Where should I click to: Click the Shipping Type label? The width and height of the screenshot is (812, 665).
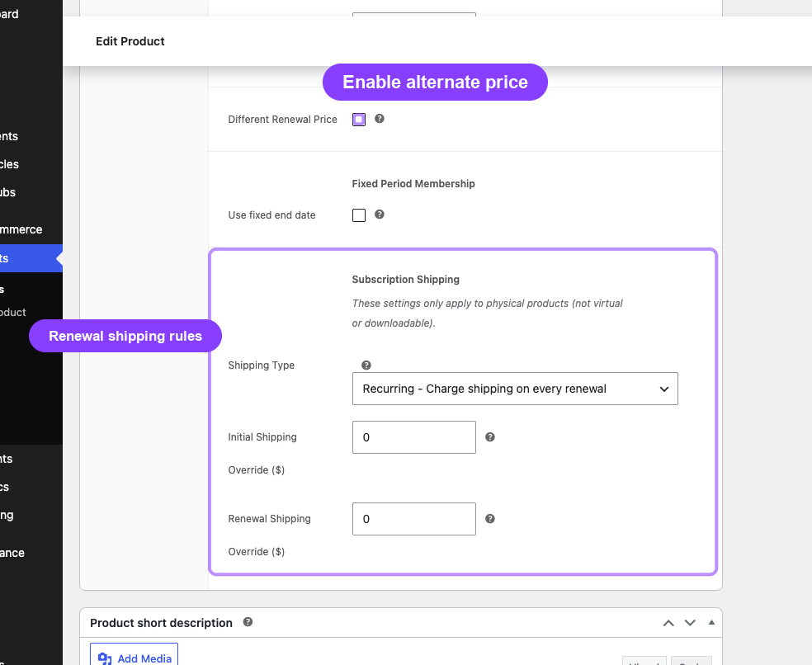tap(261, 366)
